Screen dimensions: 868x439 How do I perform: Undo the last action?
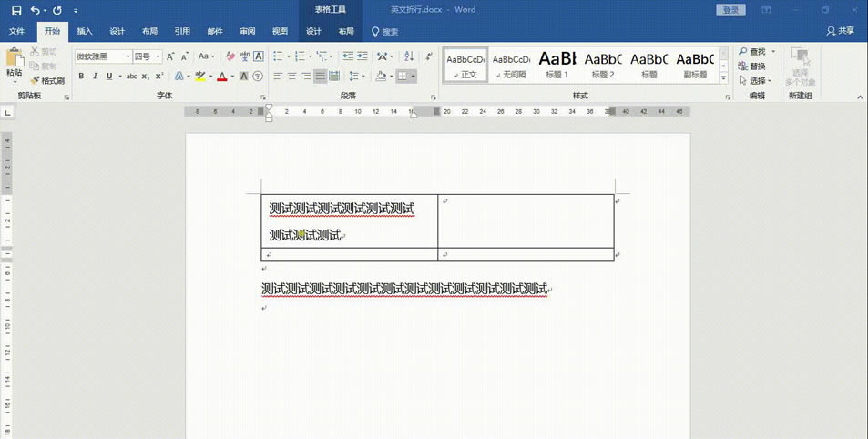(35, 10)
